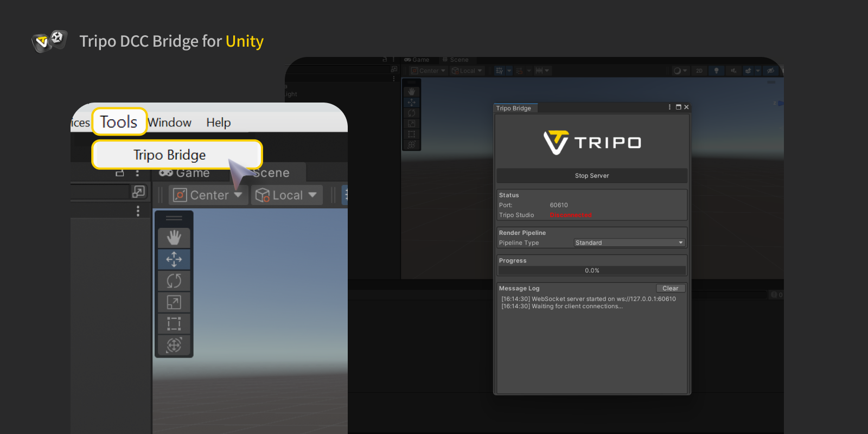Screen dimensions: 868x434
Task: Select the Scale tool in the enlarged toolbar
Action: 174,302
